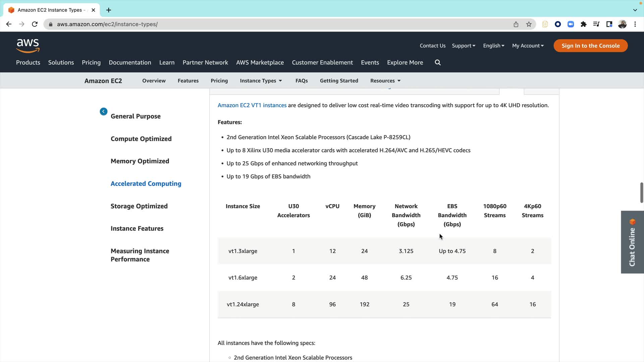Click the page vertical scrollbar thumb
Screen dimensions: 644x362
[641, 192]
